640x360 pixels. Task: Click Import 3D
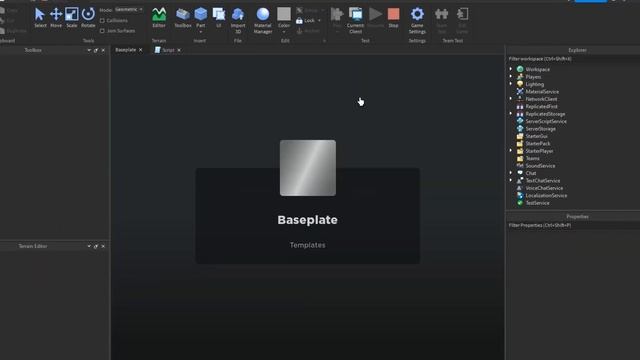(x=238, y=20)
